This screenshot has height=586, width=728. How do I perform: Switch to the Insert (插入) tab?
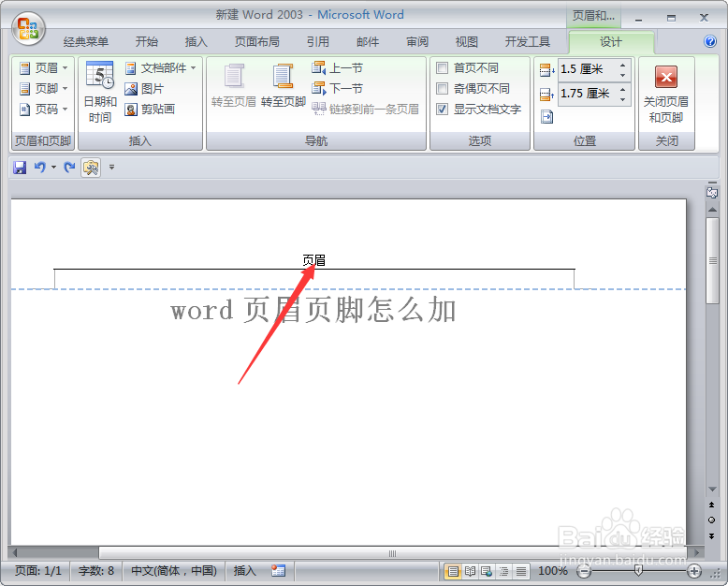point(196,42)
